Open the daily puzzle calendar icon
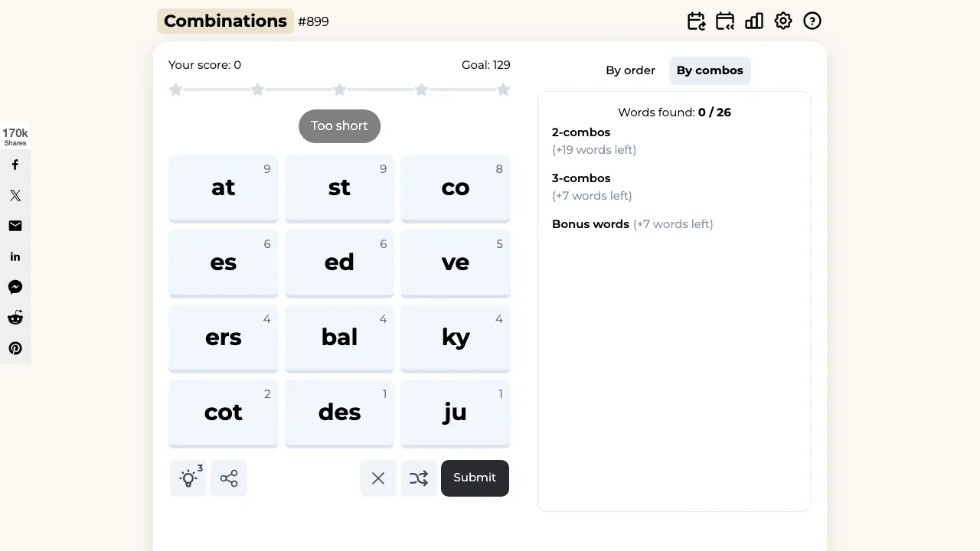Viewport: 980px width, 551px height. (696, 21)
